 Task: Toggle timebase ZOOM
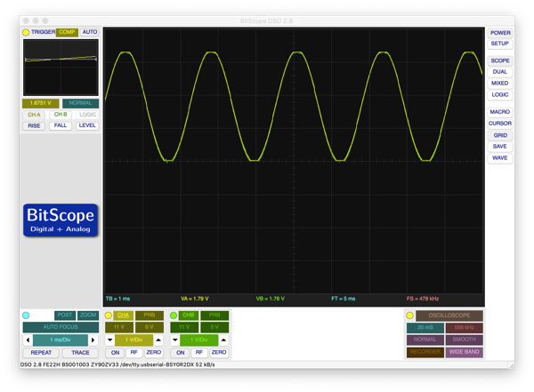click(x=88, y=315)
